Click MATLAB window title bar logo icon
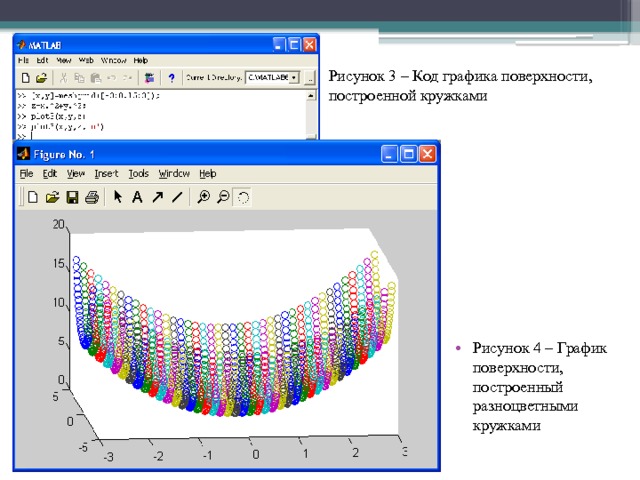 [x=21, y=45]
